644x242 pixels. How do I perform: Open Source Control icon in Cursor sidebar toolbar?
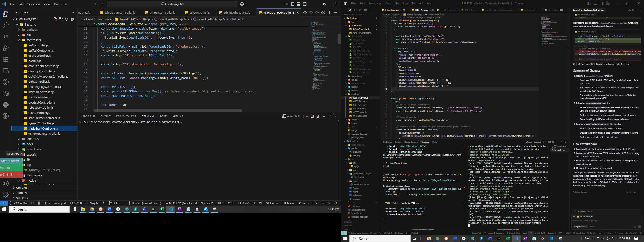360,10
